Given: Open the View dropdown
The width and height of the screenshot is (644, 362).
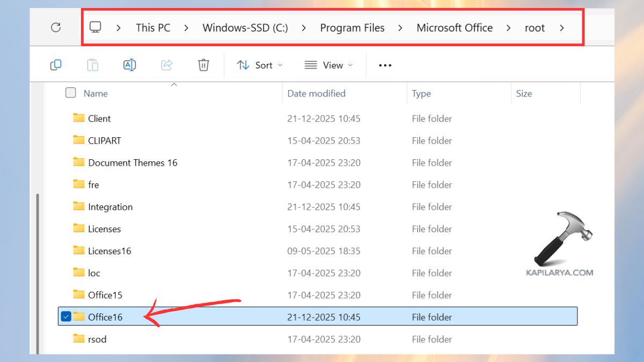Looking at the screenshot, I should (x=329, y=65).
